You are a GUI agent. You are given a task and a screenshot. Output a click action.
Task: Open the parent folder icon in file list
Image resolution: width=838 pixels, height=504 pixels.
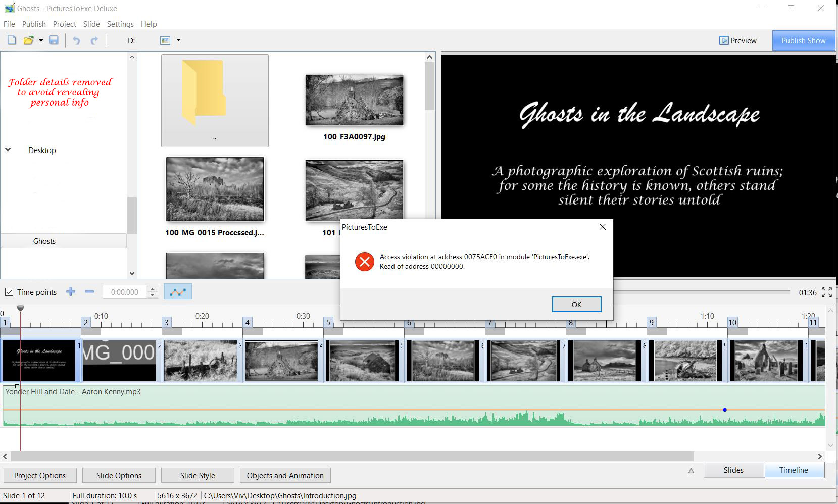[215, 100]
